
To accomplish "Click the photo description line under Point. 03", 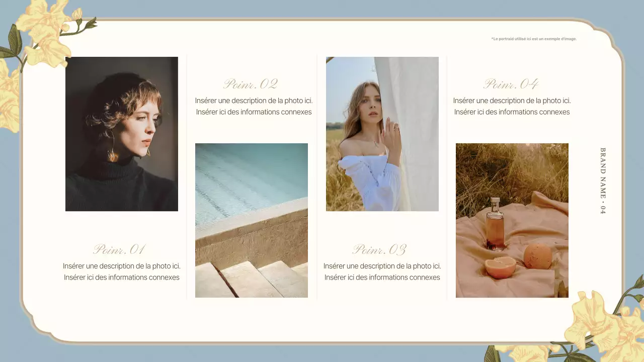I will (x=382, y=266).
